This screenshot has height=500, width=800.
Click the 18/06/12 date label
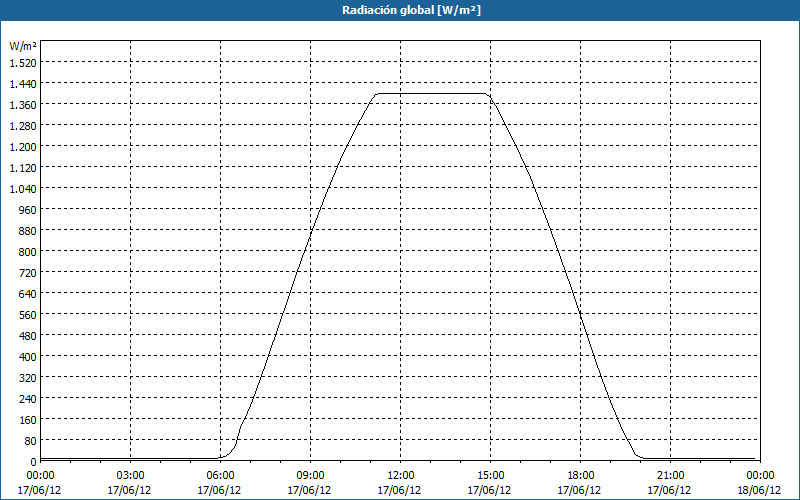tap(759, 490)
